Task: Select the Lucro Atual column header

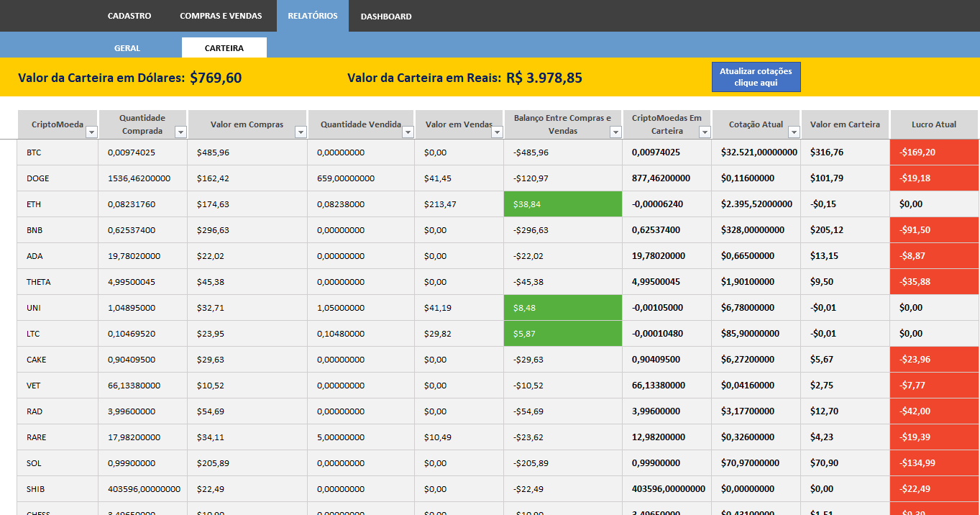Action: click(933, 124)
